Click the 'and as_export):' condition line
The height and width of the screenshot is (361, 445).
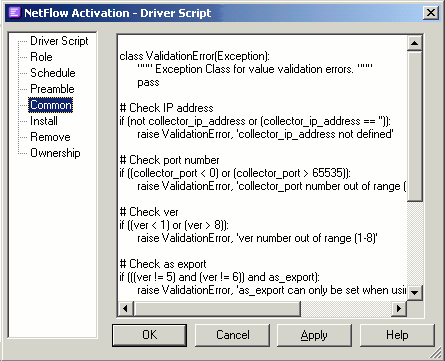pyautogui.click(x=220, y=277)
